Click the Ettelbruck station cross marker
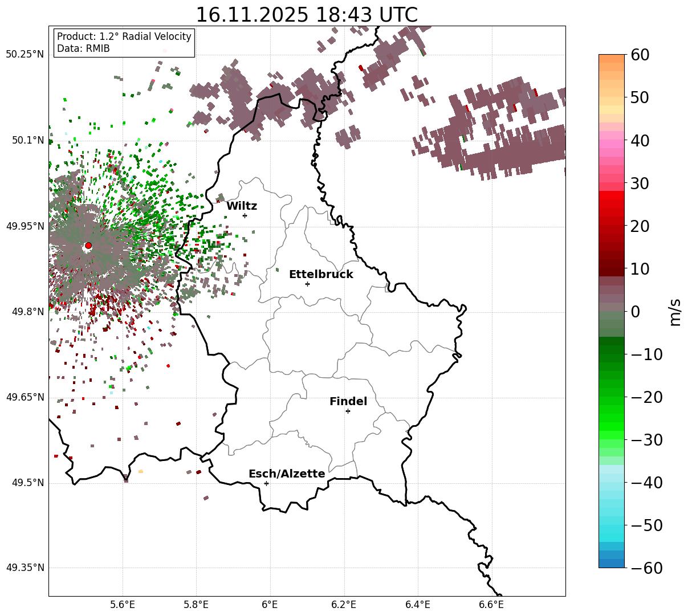688x616 pixels. [307, 284]
